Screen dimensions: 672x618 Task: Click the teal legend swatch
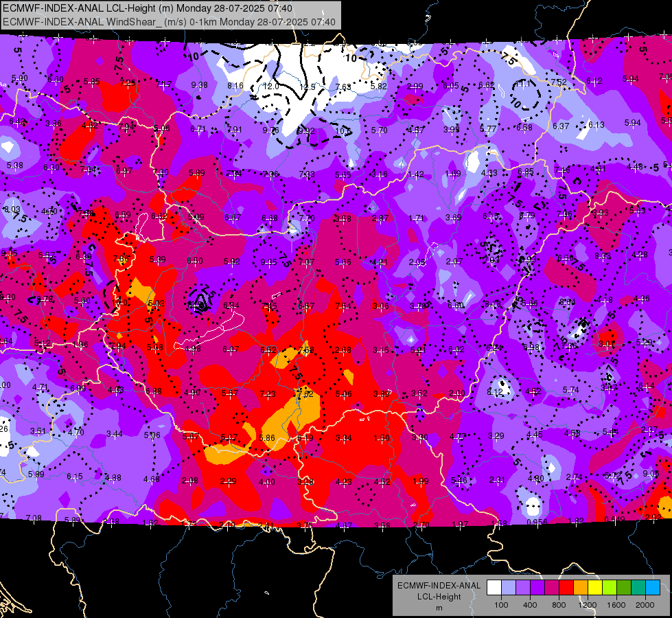(638, 588)
